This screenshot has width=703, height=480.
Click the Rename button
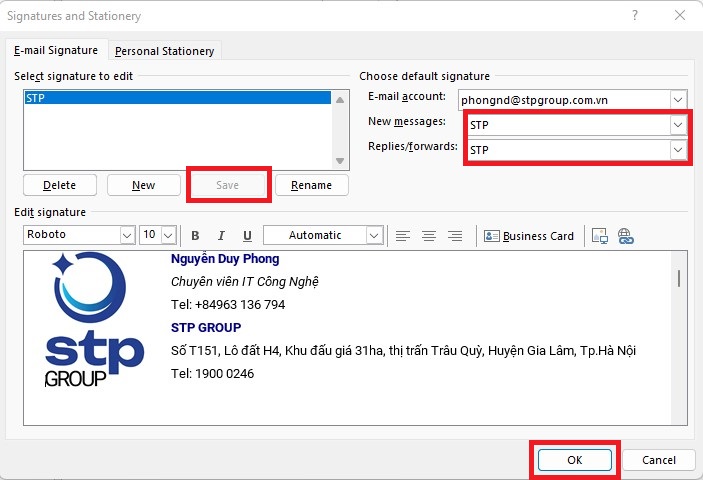coord(311,185)
